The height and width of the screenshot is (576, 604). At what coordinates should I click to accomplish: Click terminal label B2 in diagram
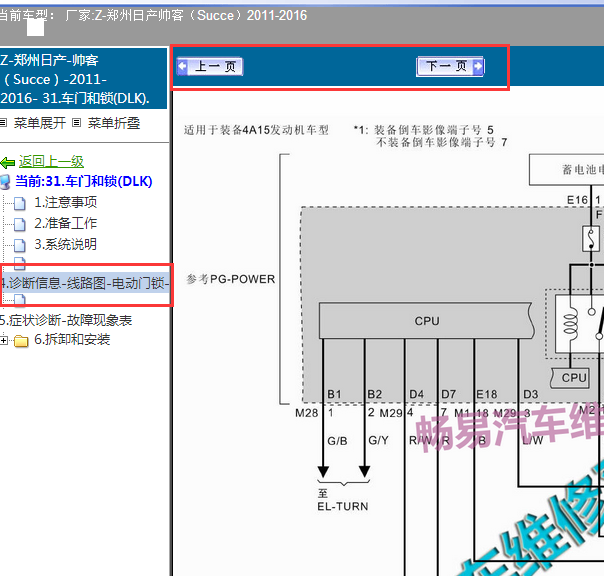coord(374,394)
